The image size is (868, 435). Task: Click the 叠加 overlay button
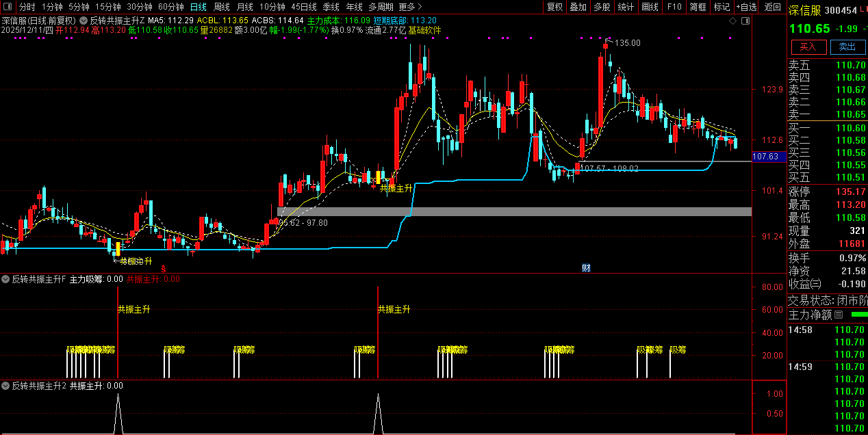pos(578,7)
